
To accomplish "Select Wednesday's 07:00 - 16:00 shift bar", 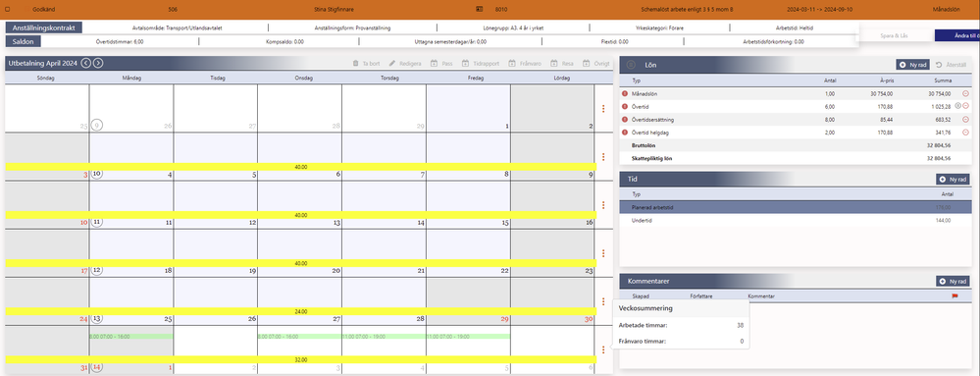I will 299,337.
